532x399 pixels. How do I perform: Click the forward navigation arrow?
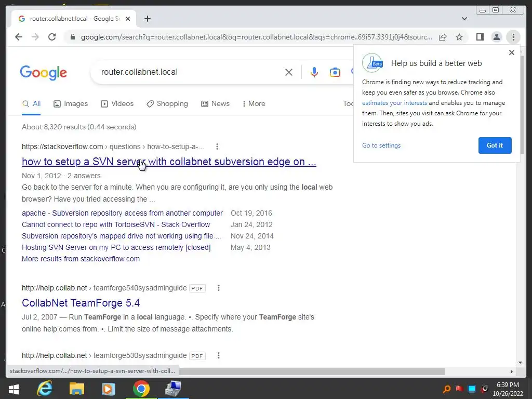pyautogui.click(x=35, y=37)
